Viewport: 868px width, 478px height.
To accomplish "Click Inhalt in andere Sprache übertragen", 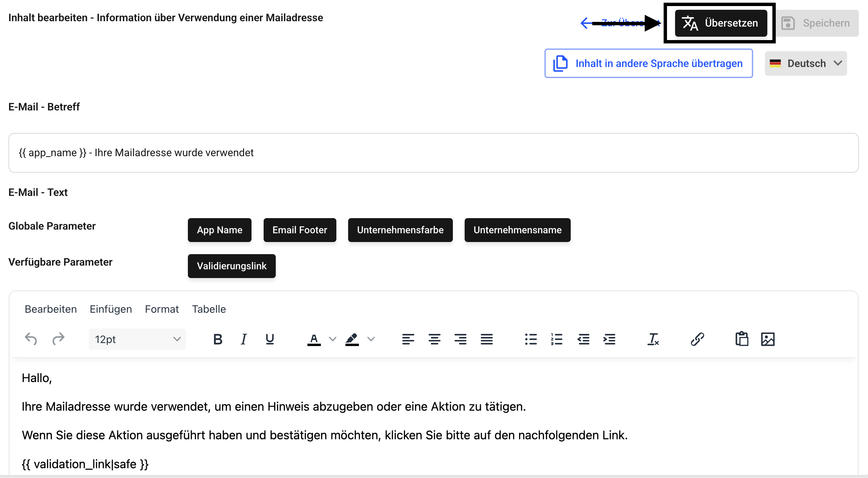I will [x=648, y=63].
